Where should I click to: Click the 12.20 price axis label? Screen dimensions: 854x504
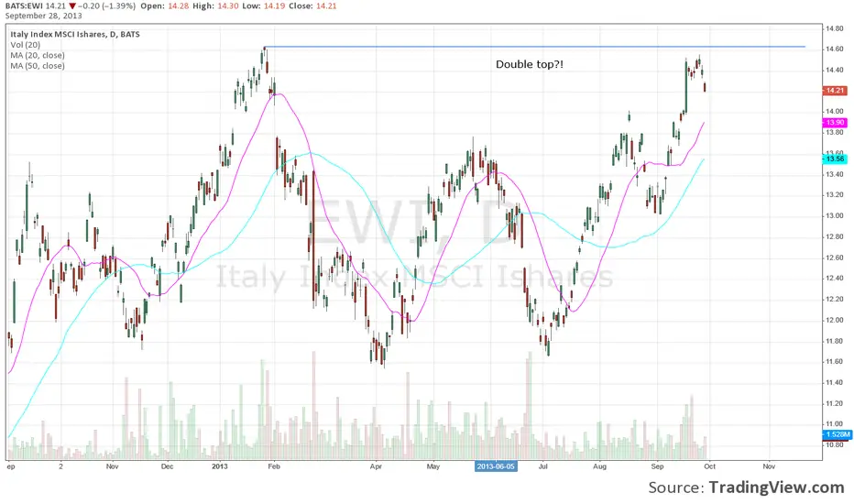tap(835, 299)
